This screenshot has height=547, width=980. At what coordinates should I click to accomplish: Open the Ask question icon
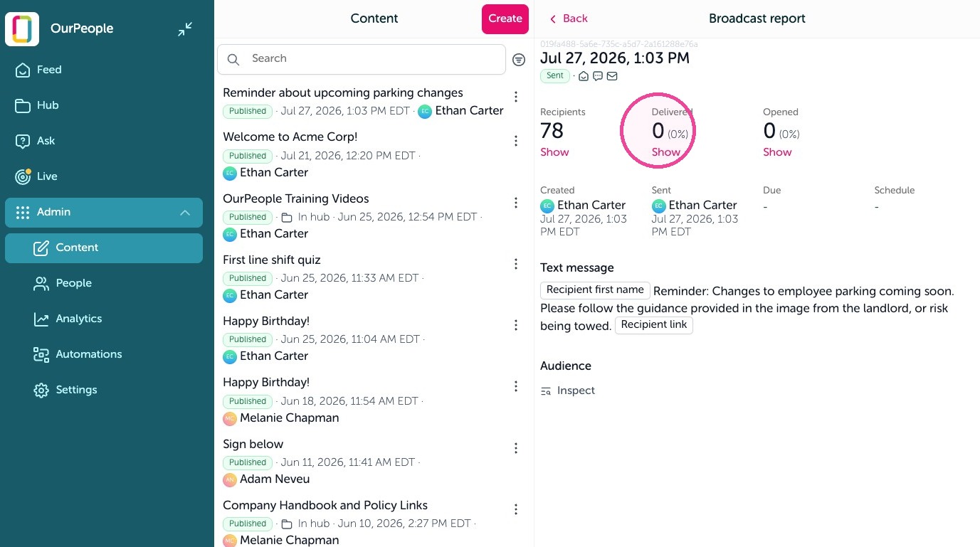[23, 141]
